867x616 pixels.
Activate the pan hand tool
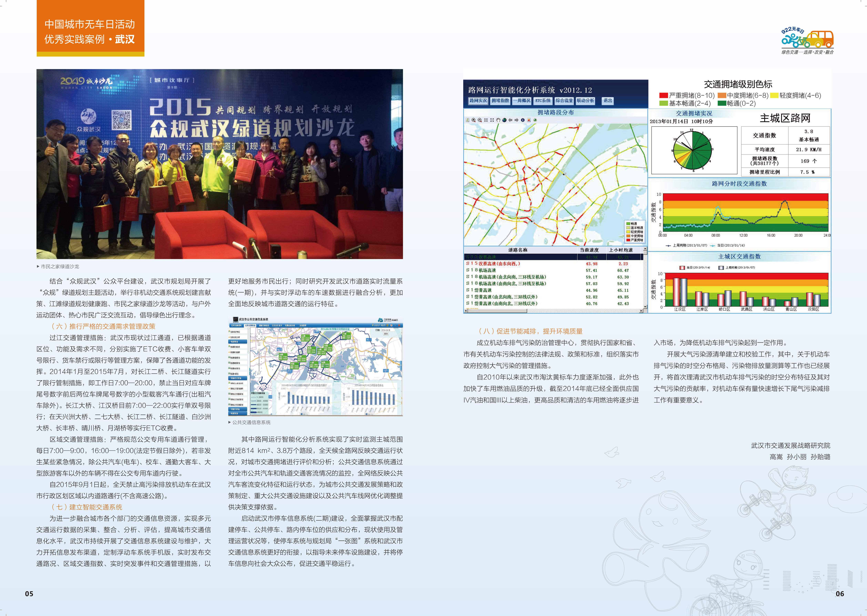tap(498, 120)
